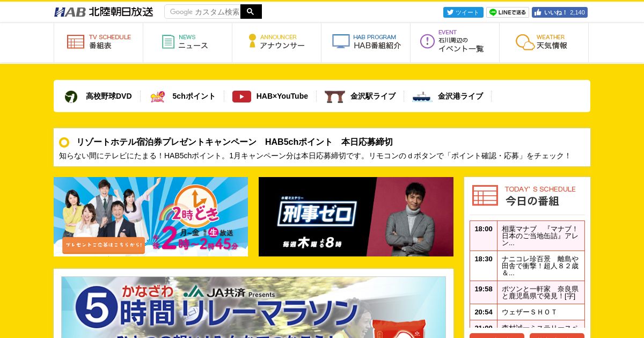Click the purple exclamation event icon
The height and width of the screenshot is (338, 644).
(427, 41)
